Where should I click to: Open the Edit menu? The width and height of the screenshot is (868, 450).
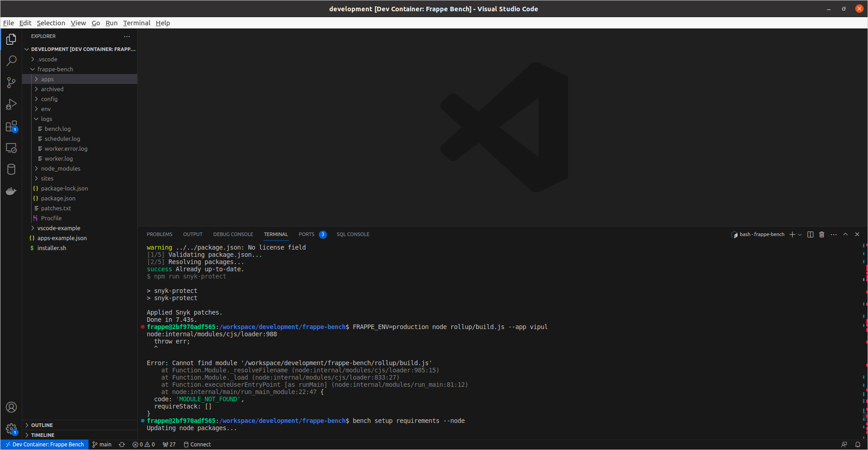25,23
